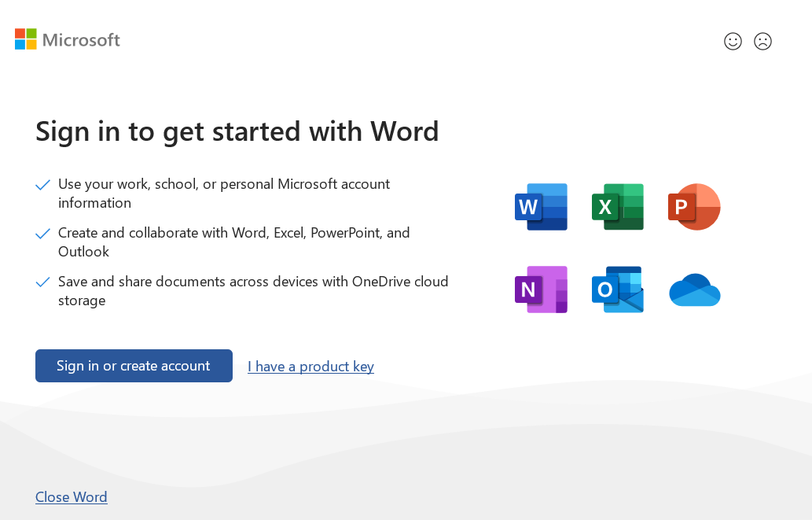Click the frown face feedback icon
This screenshot has height=520, width=812.
(762, 41)
